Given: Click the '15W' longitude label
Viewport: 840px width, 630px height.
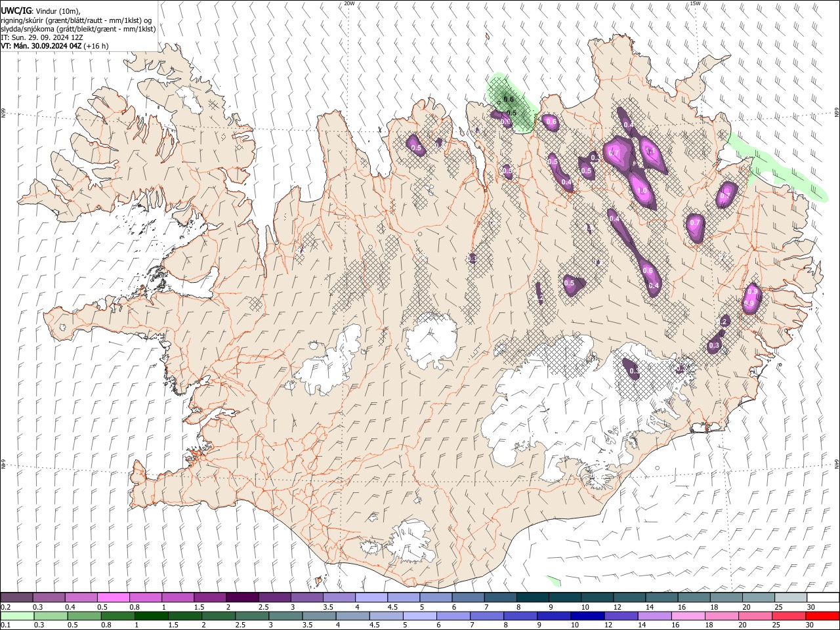Looking at the screenshot, I should (x=694, y=3).
